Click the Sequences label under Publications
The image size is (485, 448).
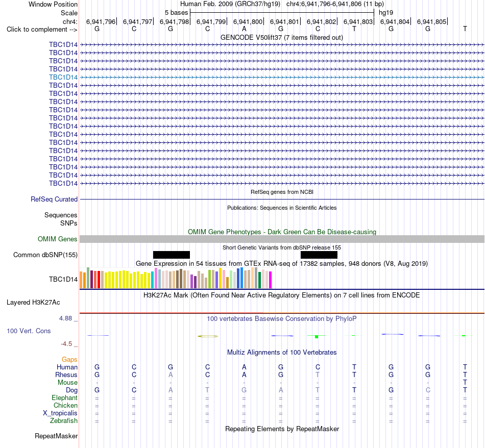click(61, 215)
